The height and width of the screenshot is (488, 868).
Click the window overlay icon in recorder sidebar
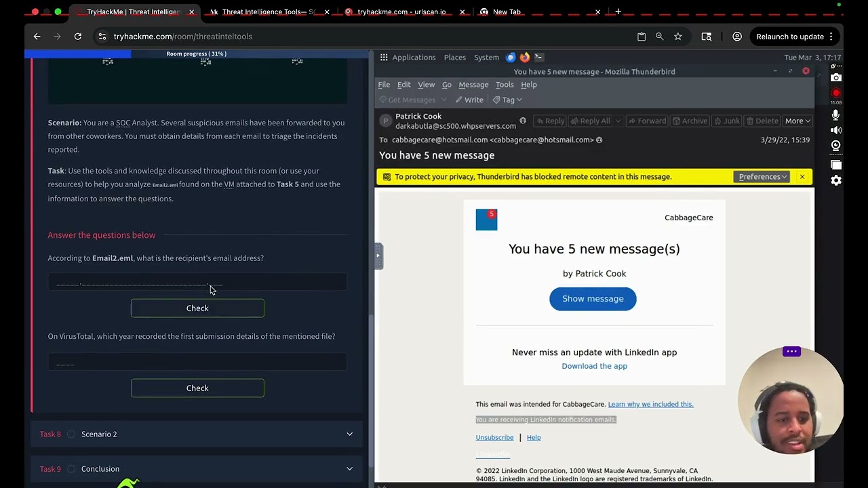click(836, 165)
